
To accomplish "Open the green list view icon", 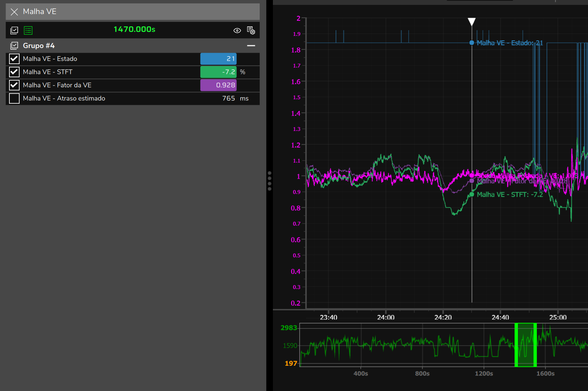I will (x=28, y=30).
